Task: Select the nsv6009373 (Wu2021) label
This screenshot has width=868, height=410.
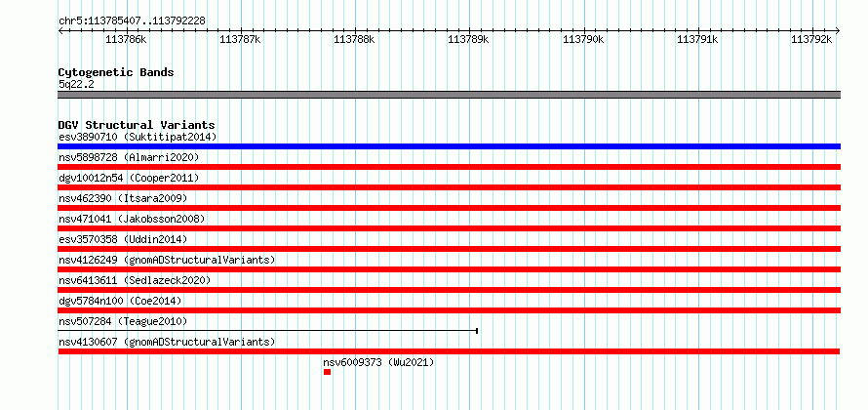Action: [x=378, y=362]
